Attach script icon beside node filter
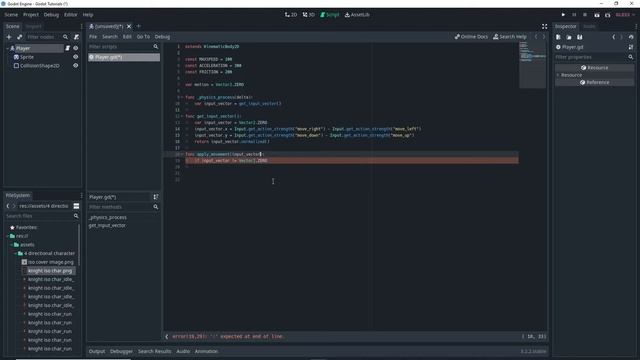 click(x=76, y=37)
